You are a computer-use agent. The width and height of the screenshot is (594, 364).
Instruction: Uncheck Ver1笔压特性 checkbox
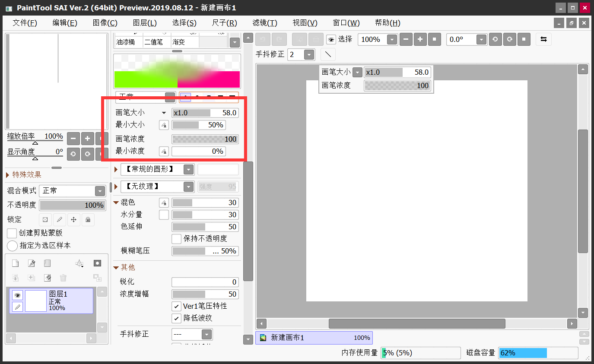(x=176, y=306)
